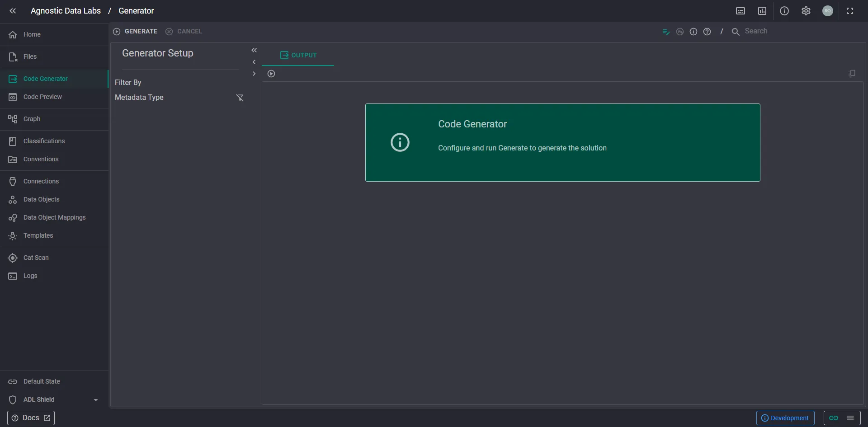Open the Docs link
The width and height of the screenshot is (868, 427).
[30, 418]
